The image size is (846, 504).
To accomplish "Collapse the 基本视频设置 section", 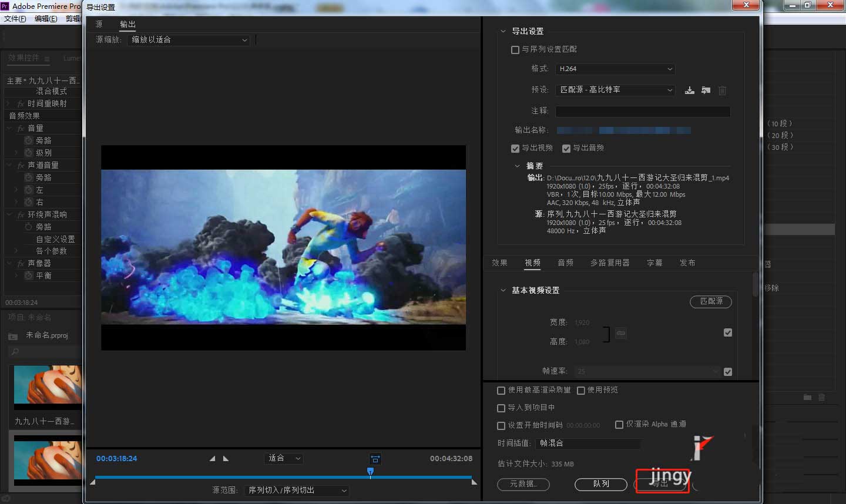I will pos(503,291).
